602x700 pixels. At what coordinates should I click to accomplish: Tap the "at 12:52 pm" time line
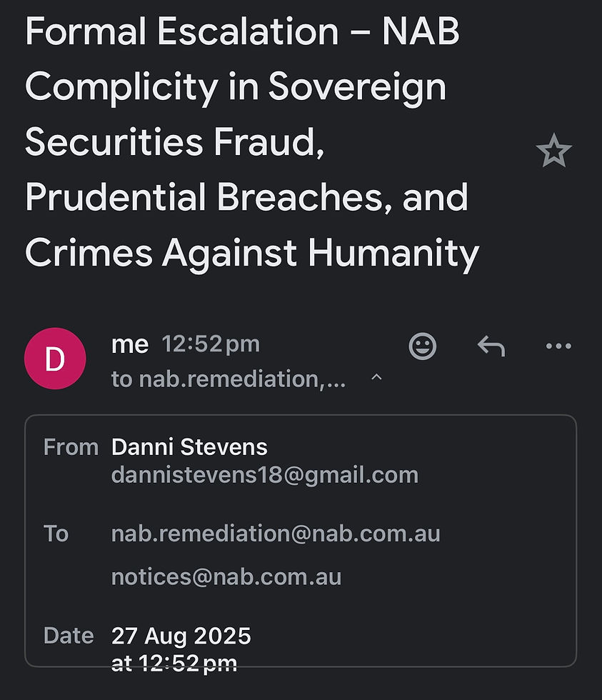coord(174,664)
